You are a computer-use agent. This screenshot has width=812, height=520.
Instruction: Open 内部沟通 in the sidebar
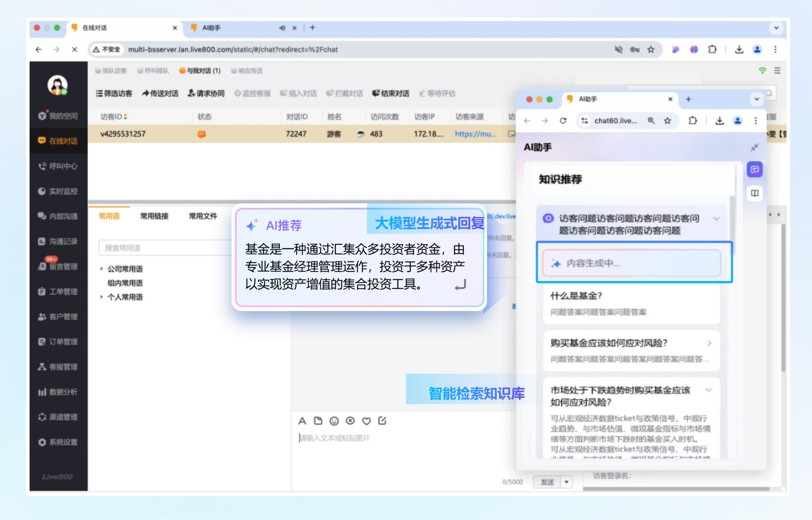click(58, 216)
